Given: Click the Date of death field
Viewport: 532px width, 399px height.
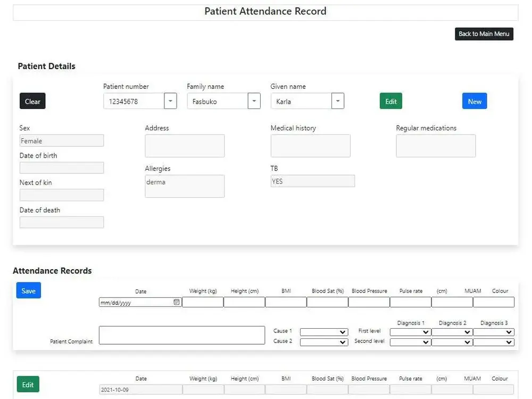Looking at the screenshot, I should click(62, 222).
